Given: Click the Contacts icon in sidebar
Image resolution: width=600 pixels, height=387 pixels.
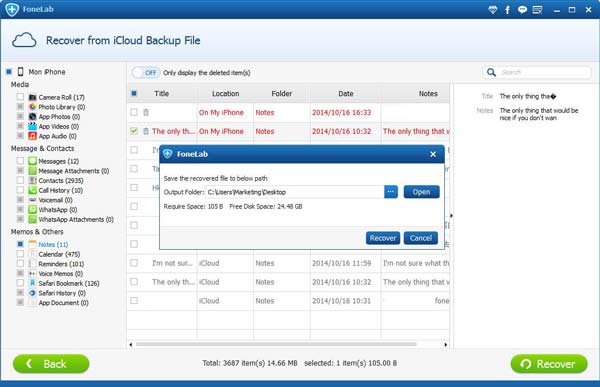Looking at the screenshot, I should [33, 180].
